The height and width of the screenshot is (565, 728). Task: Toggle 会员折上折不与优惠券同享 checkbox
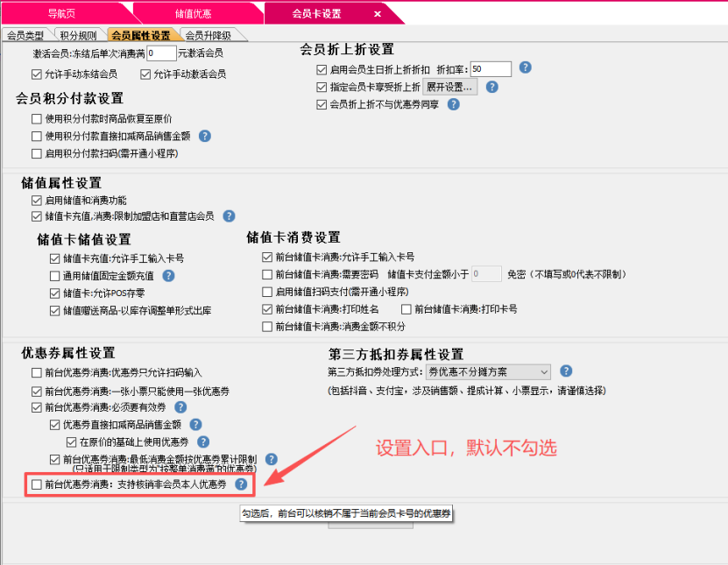click(322, 104)
